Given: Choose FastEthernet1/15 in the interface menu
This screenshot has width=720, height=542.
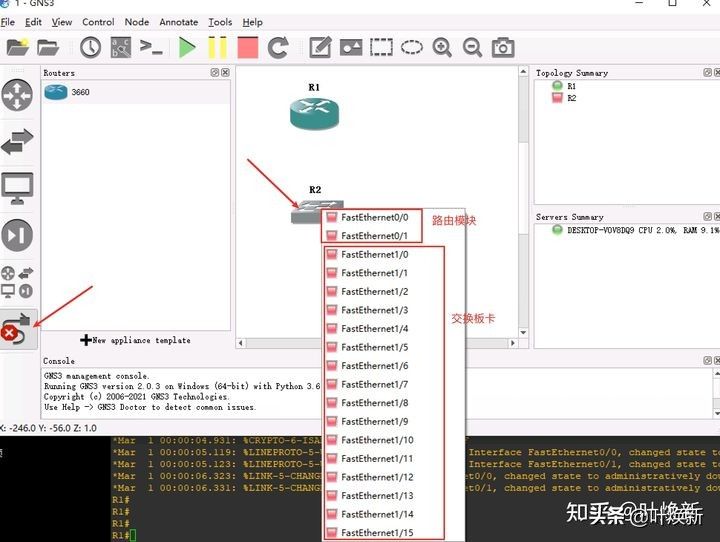Looking at the screenshot, I should (x=376, y=532).
